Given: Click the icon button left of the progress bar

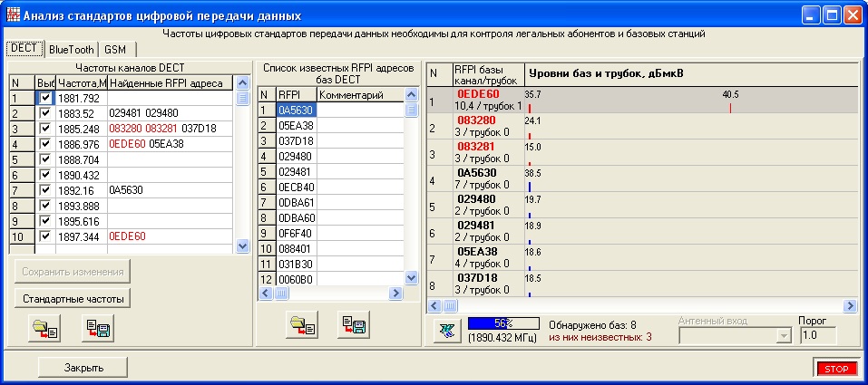Looking at the screenshot, I should 444,329.
